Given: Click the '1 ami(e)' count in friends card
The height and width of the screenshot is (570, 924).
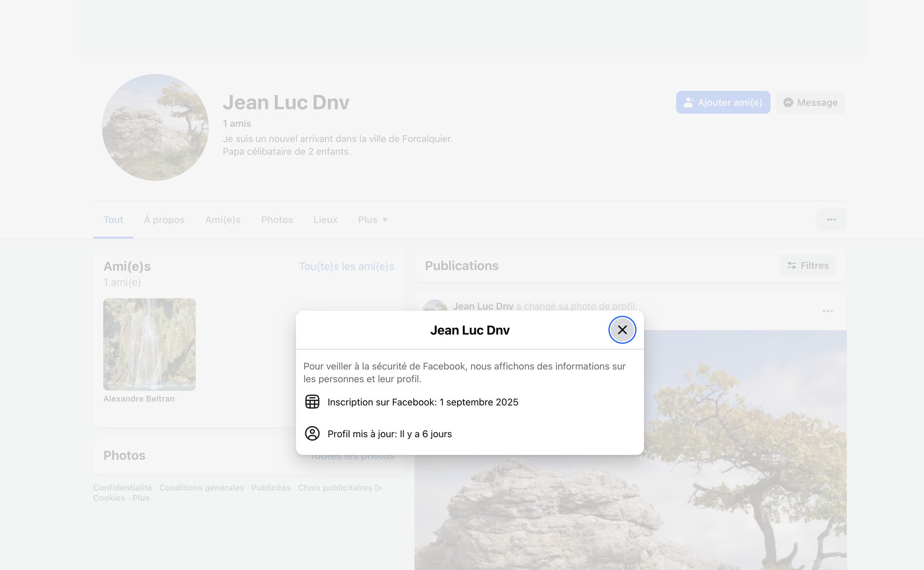Looking at the screenshot, I should (122, 283).
